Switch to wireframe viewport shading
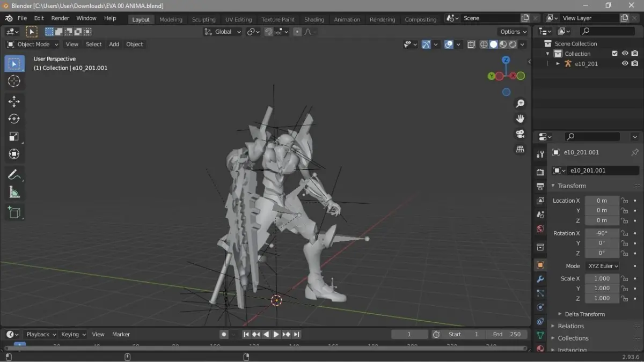The image size is (644, 362). click(x=484, y=45)
